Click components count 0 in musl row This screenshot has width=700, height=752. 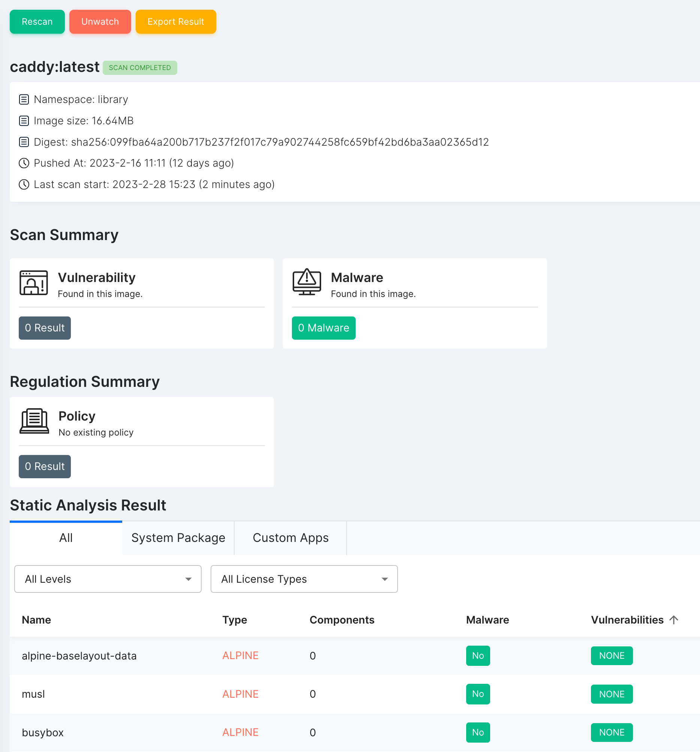tap(312, 694)
